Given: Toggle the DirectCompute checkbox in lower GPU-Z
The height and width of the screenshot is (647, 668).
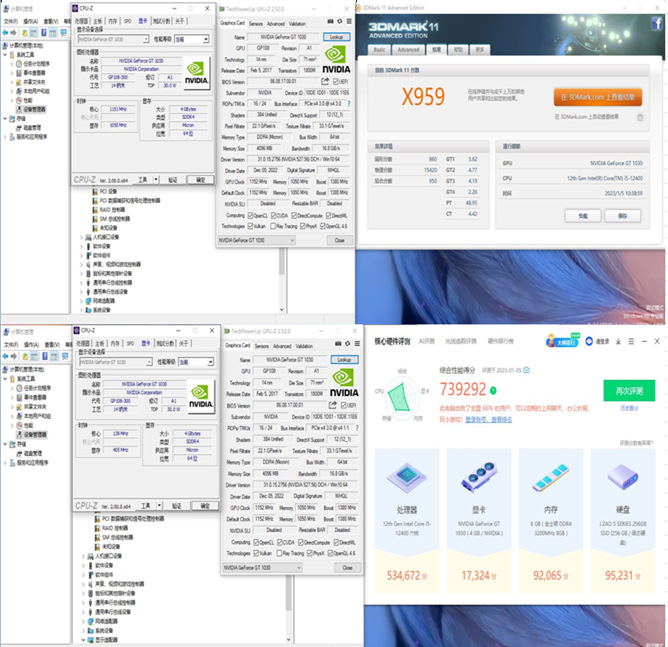Looking at the screenshot, I should (301, 542).
